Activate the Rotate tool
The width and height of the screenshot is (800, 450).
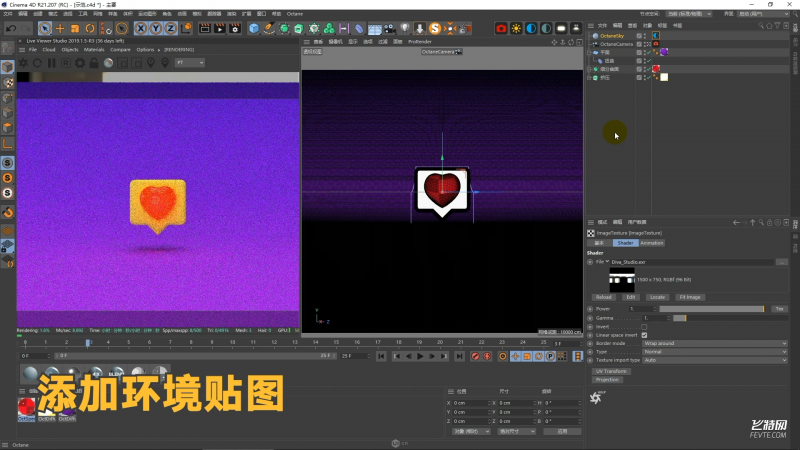(90, 29)
